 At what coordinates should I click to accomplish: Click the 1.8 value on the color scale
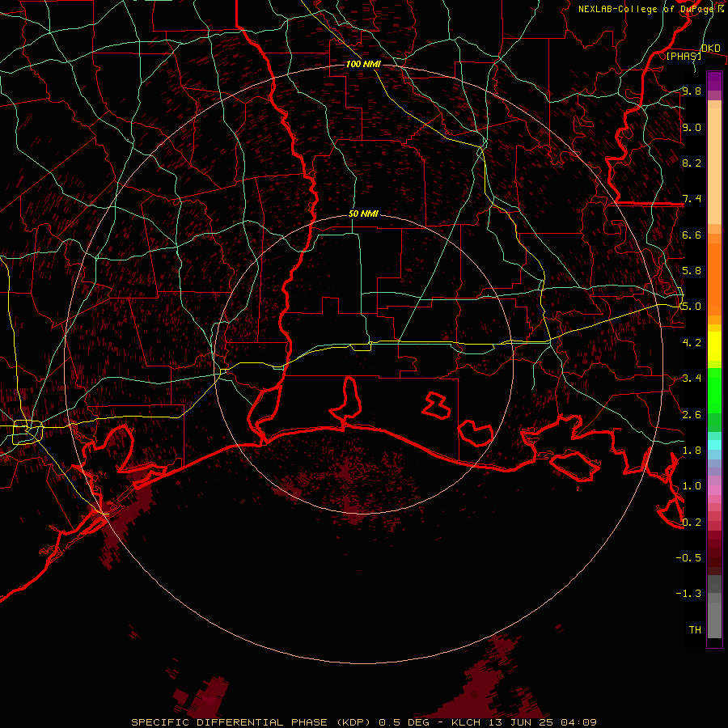[x=692, y=451]
